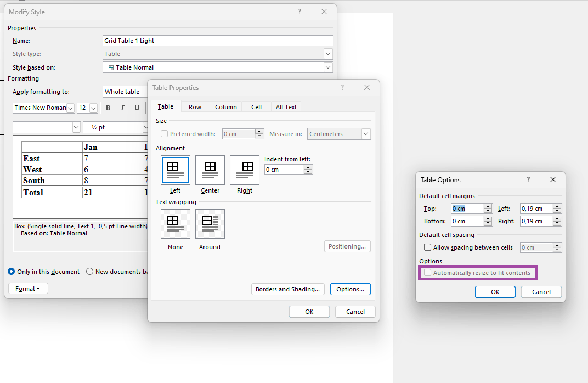This screenshot has height=383, width=588.
Task: Click the Indent from left field
Action: [284, 170]
